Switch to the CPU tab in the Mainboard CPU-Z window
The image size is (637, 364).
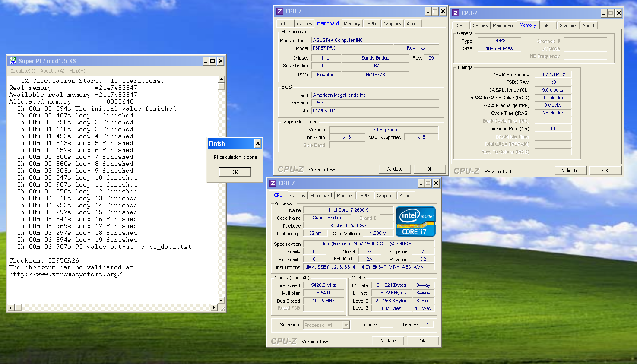click(285, 24)
